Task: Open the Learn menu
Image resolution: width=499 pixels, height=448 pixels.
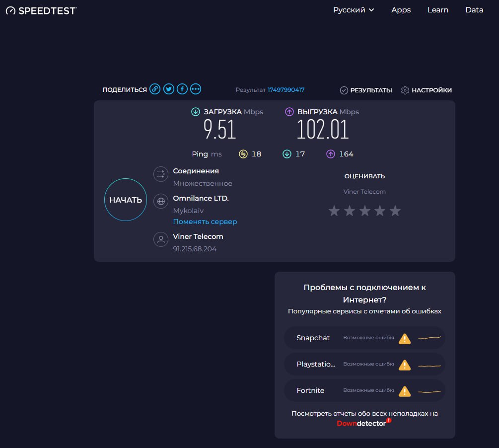Action: coord(438,10)
